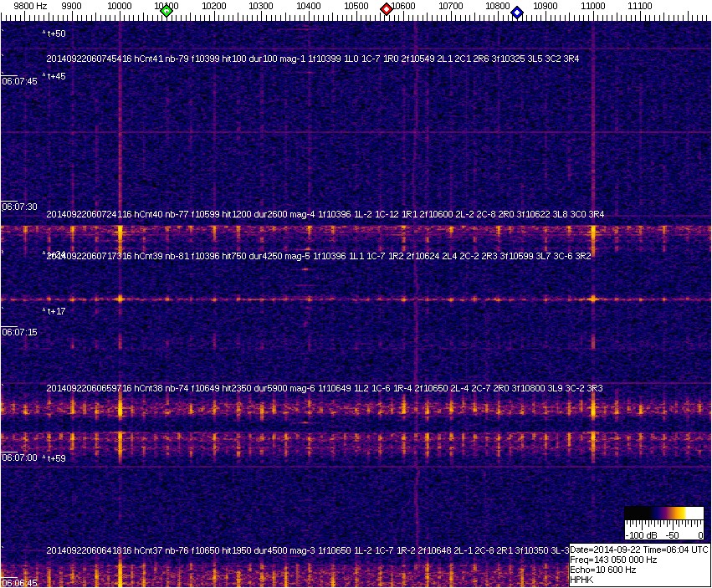Image resolution: width=712 pixels, height=588 pixels.
Task: Click 11000 on the frequency ruler
Action: coord(593,6)
